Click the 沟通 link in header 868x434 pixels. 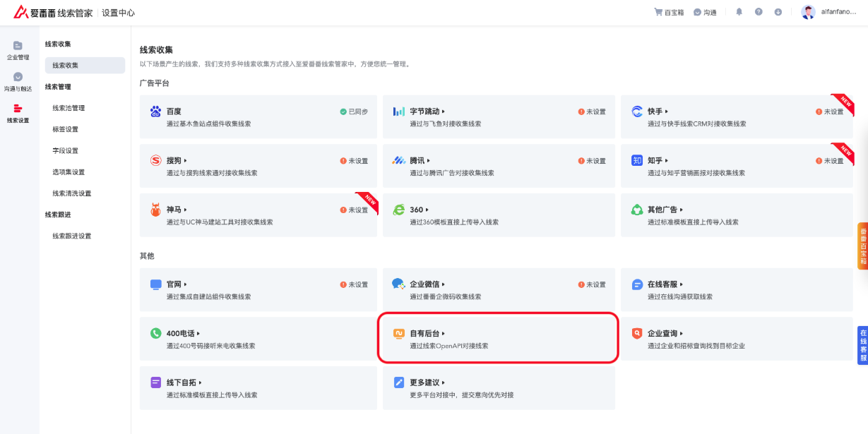pyautogui.click(x=705, y=13)
